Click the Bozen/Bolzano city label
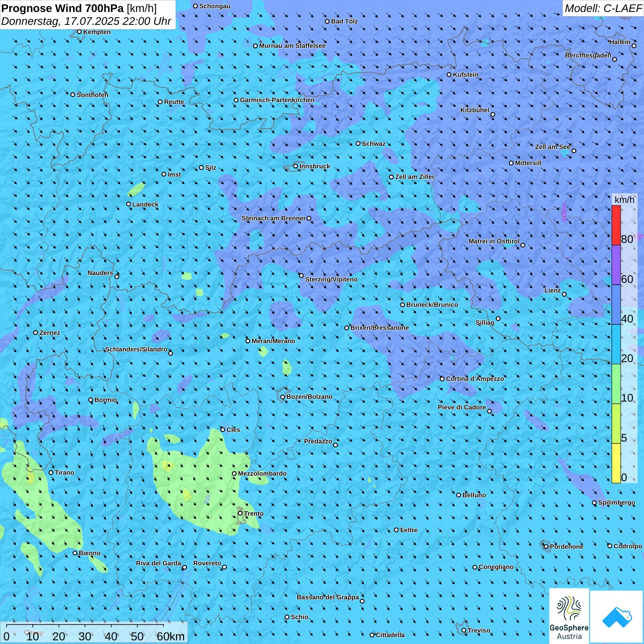This screenshot has width=644, height=644. tap(309, 397)
